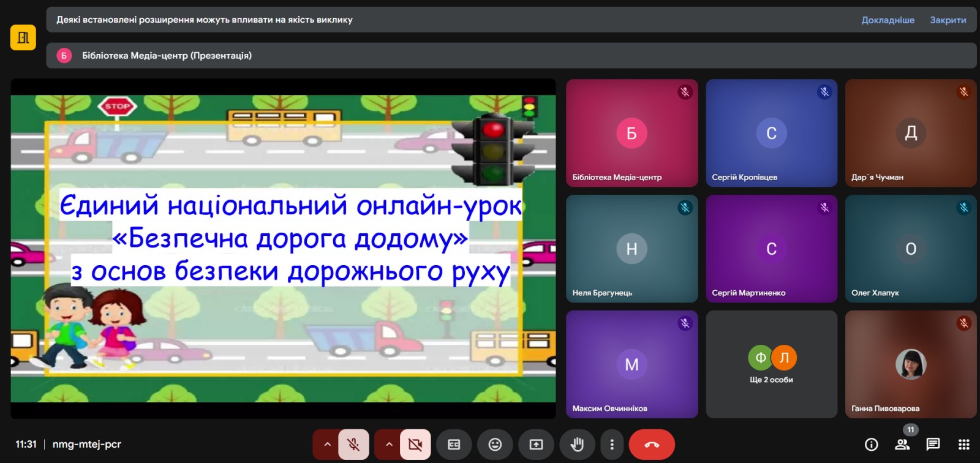Select Сергій Мартиненко participant tile
The height and width of the screenshot is (463, 980).
(x=771, y=249)
